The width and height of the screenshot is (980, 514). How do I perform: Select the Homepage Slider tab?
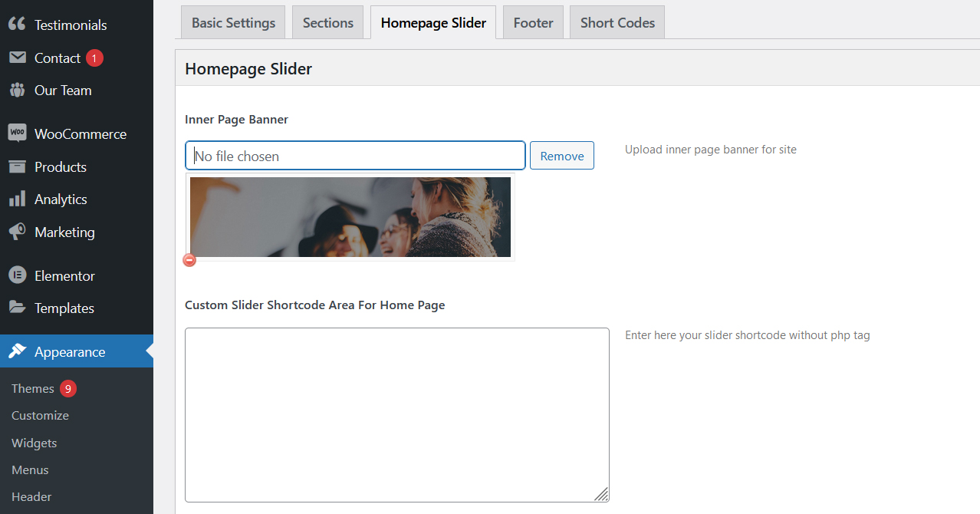[433, 22]
